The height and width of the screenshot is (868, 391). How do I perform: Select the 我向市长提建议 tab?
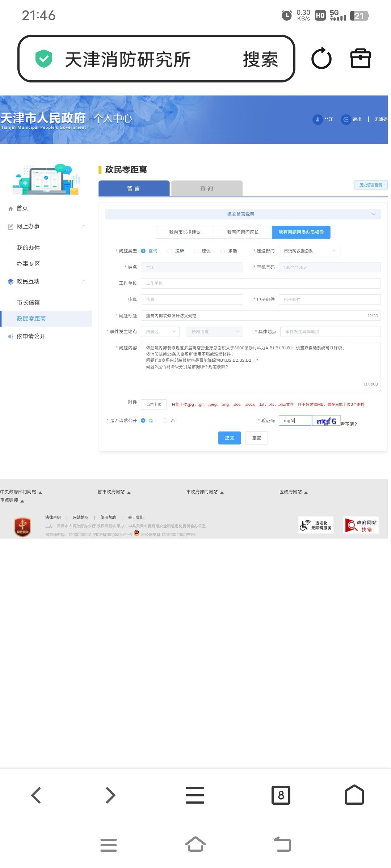pyautogui.click(x=185, y=232)
